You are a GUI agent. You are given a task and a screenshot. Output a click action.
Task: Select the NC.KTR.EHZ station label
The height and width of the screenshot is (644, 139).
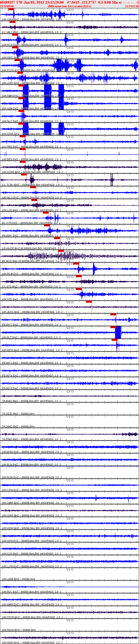pos(31,223)
